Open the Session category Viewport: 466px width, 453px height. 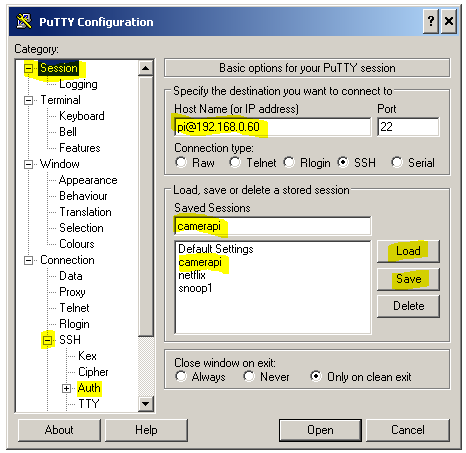point(59,68)
